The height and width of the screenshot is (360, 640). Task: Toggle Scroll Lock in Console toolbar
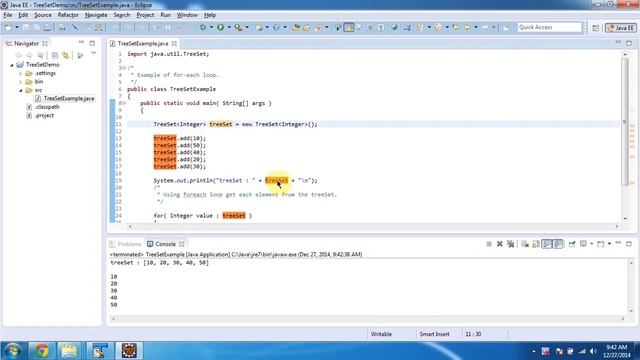pos(536,244)
